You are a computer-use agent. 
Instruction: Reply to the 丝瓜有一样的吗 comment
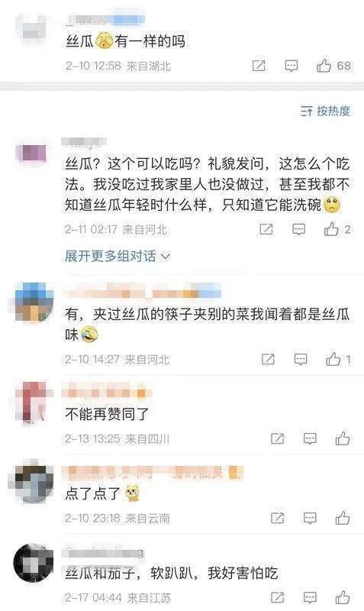click(x=292, y=66)
